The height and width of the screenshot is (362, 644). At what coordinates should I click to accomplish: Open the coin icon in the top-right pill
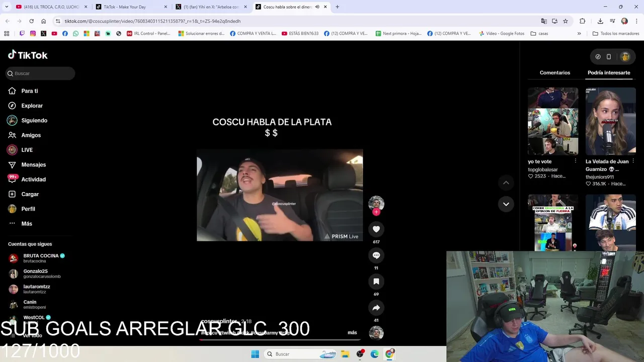coord(598,57)
